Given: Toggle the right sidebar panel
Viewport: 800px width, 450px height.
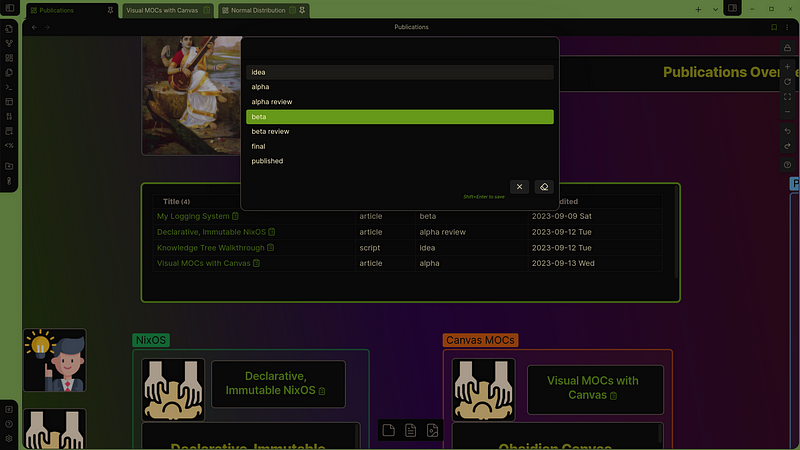Looking at the screenshot, I should [x=732, y=8].
